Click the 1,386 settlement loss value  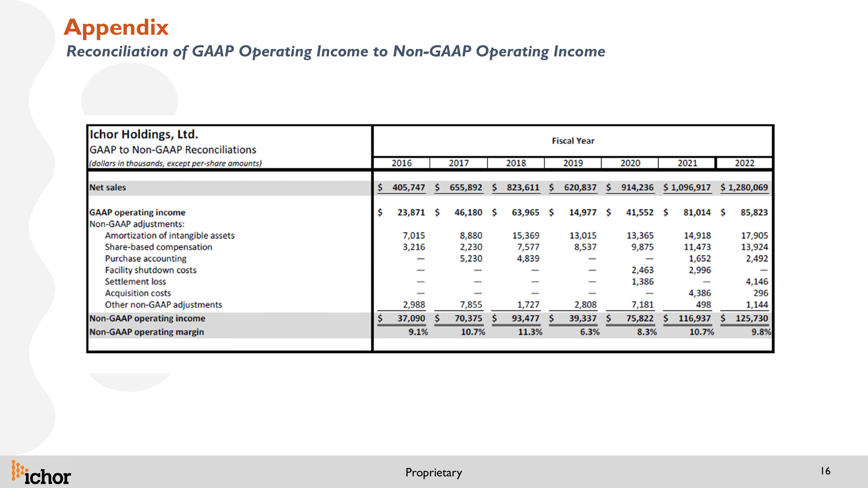[643, 282]
